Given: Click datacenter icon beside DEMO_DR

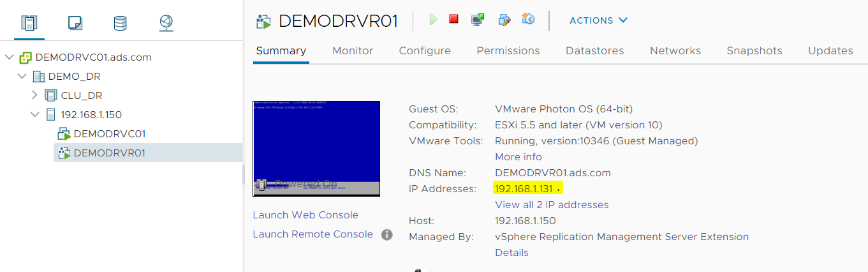Looking at the screenshot, I should coord(38,77).
